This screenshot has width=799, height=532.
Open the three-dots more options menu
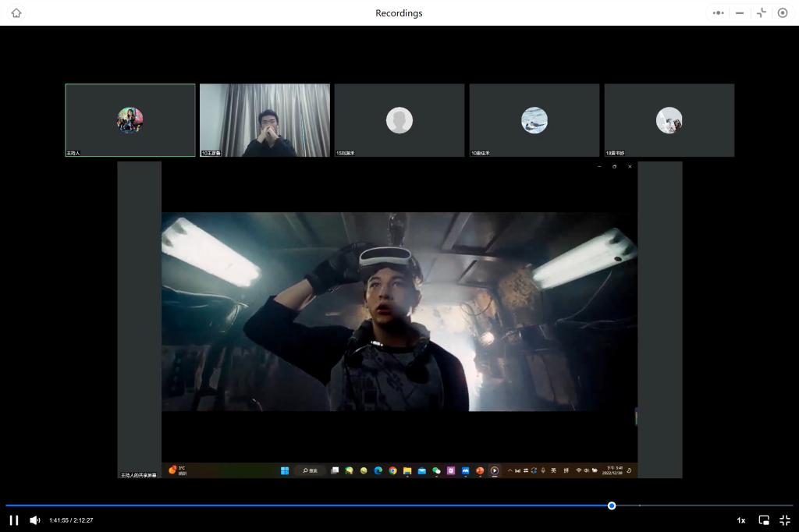[718, 12]
